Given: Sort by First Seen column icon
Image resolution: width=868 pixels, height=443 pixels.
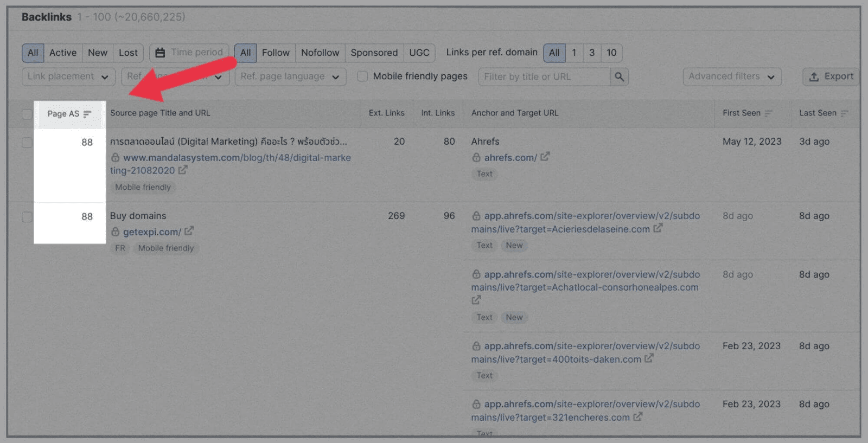Looking at the screenshot, I should click(768, 113).
